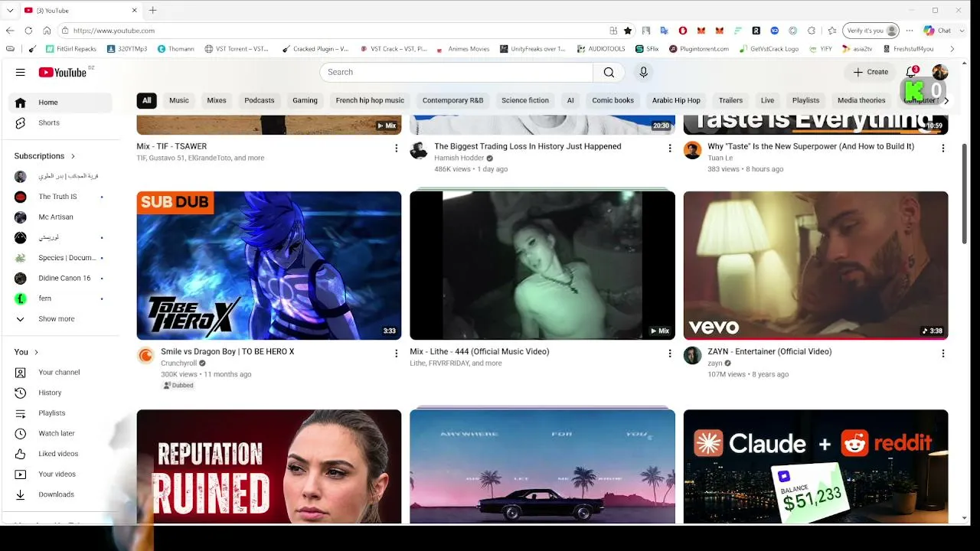The image size is (980, 551).
Task: Start voice search with the microphone
Action: pos(643,72)
